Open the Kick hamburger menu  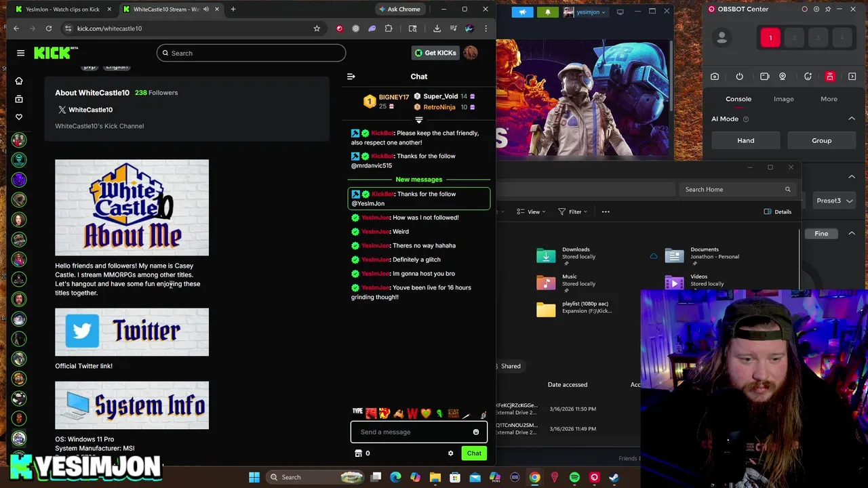click(20, 53)
